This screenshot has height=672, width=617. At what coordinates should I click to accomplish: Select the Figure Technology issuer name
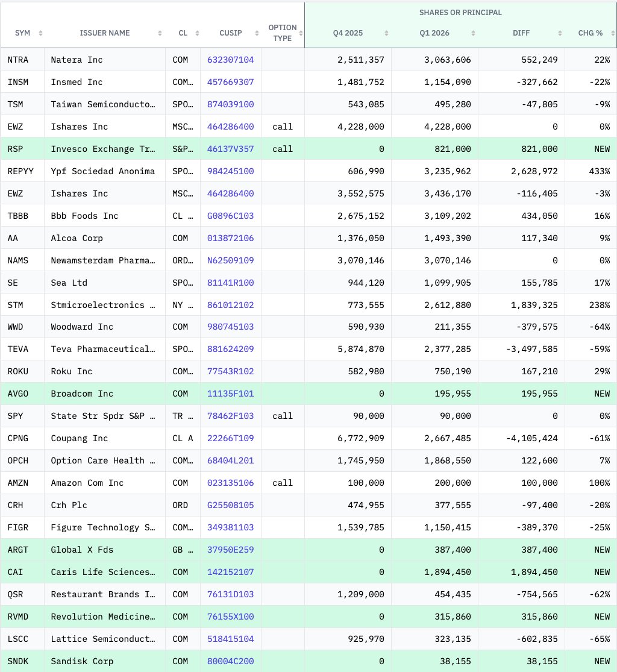103,527
